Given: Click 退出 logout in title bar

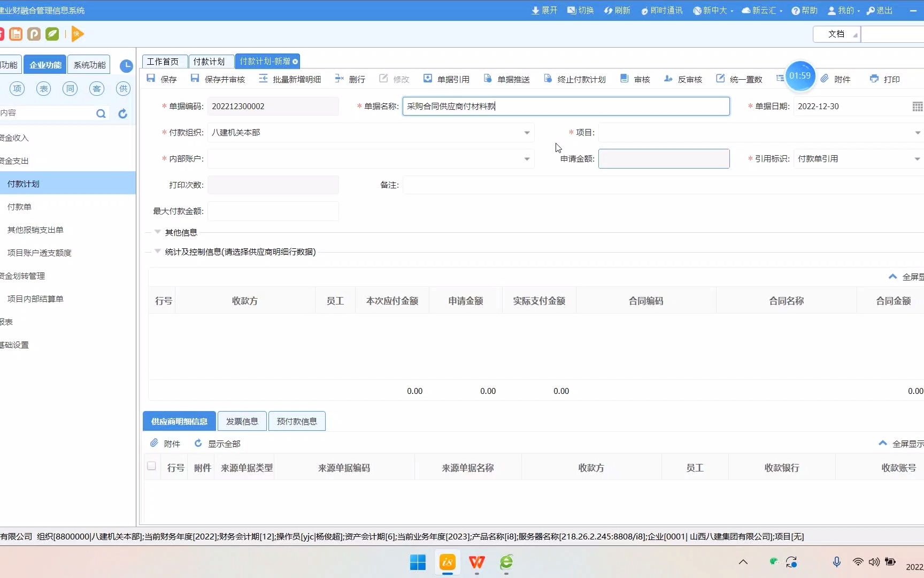Looking at the screenshot, I should coord(879,10).
